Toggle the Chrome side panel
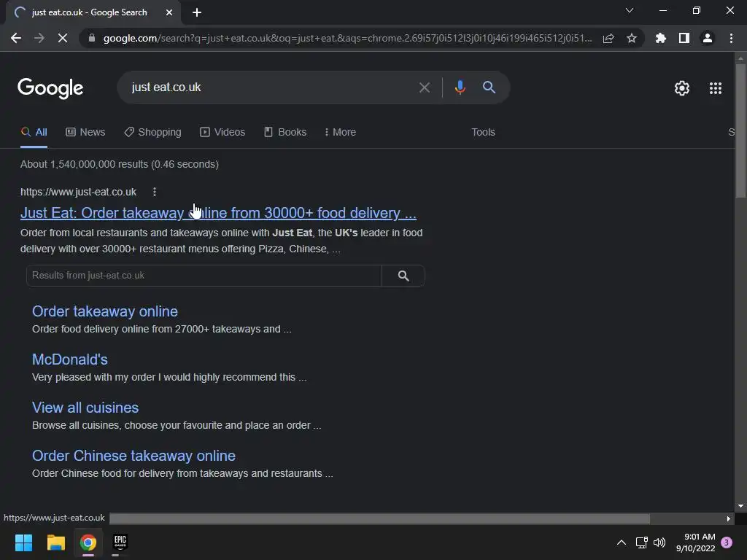747x560 pixels. click(684, 38)
